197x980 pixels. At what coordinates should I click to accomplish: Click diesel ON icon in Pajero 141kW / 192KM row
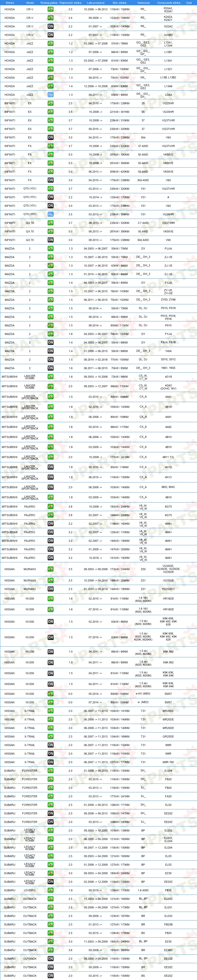pyautogui.click(x=50, y=558)
